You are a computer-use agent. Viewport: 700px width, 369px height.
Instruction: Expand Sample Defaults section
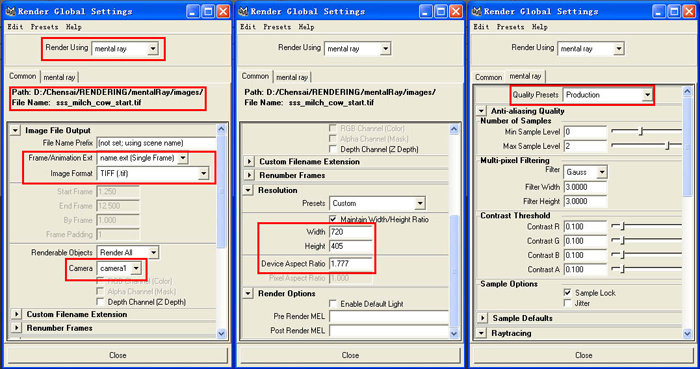[482, 318]
